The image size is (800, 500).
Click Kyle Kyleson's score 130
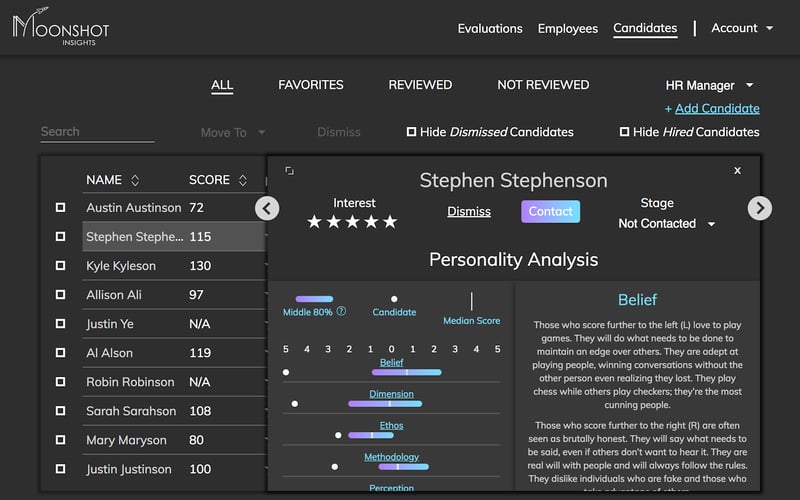click(x=200, y=265)
